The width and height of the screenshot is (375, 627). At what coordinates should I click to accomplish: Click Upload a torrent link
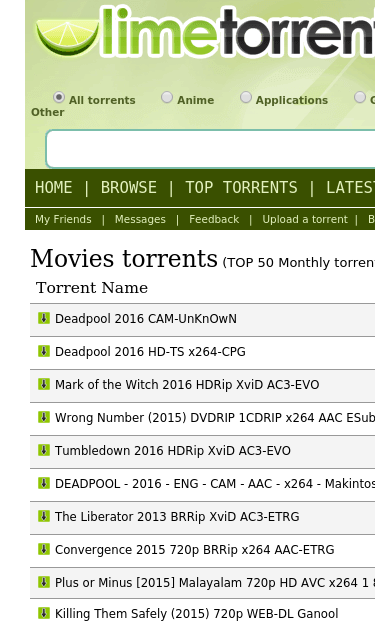coord(305,219)
